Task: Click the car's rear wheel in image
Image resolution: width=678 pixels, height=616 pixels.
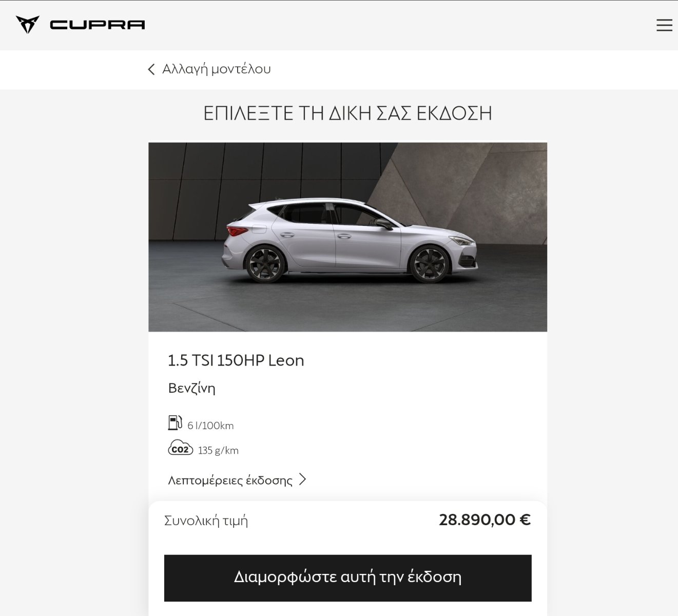Action: coord(265,264)
